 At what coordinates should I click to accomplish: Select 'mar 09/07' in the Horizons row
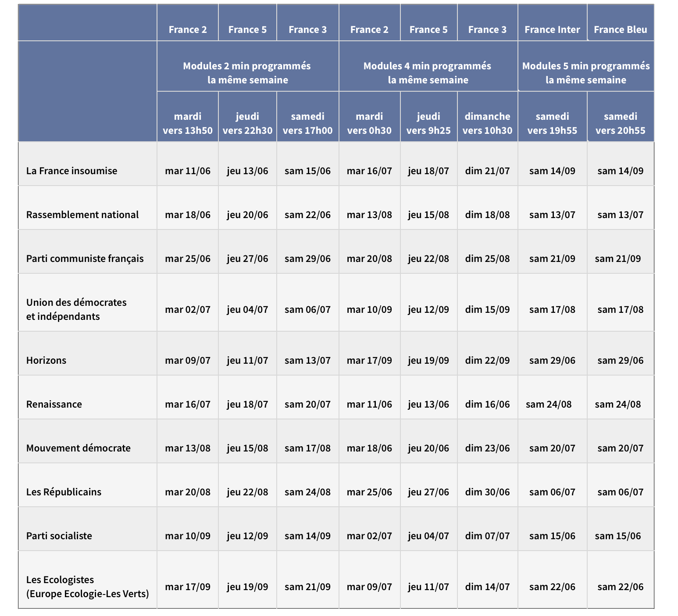pyautogui.click(x=188, y=360)
